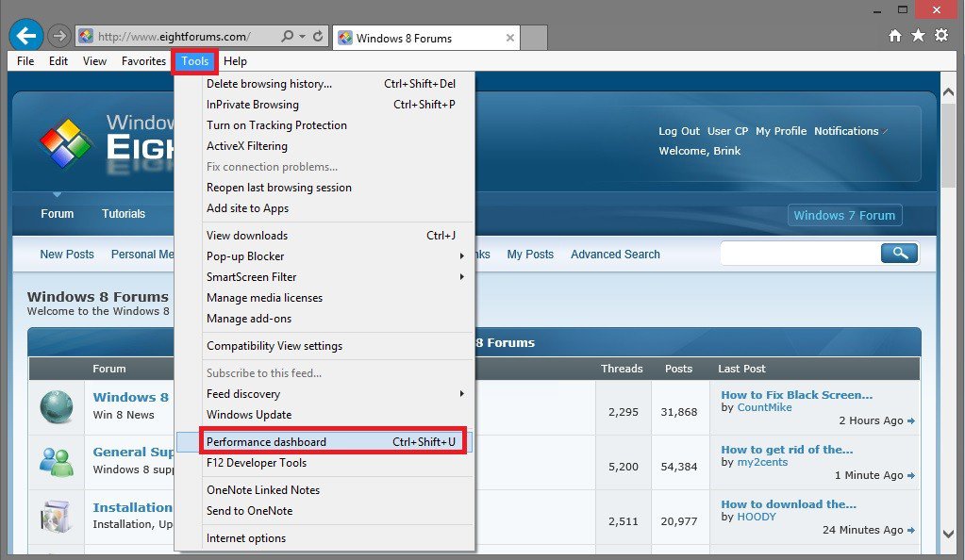Screen dimensions: 965x560
Task: Click the General Support people icon
Action: (x=57, y=462)
